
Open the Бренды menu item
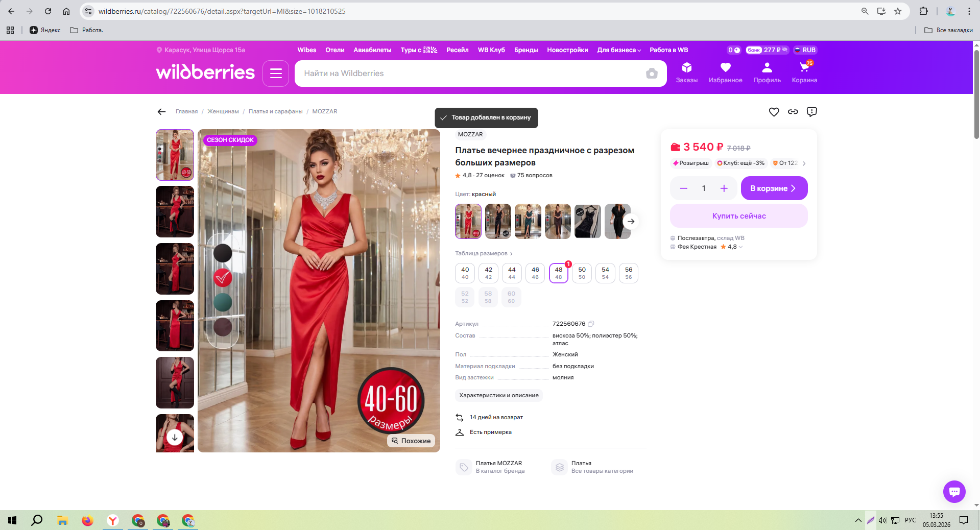click(x=526, y=50)
